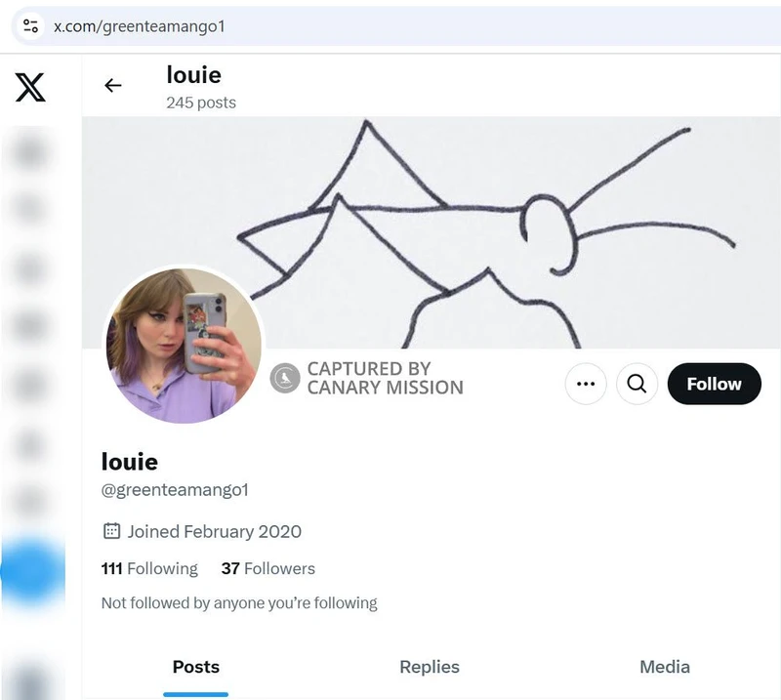
Task: Go back using the left arrow
Action: (x=113, y=86)
